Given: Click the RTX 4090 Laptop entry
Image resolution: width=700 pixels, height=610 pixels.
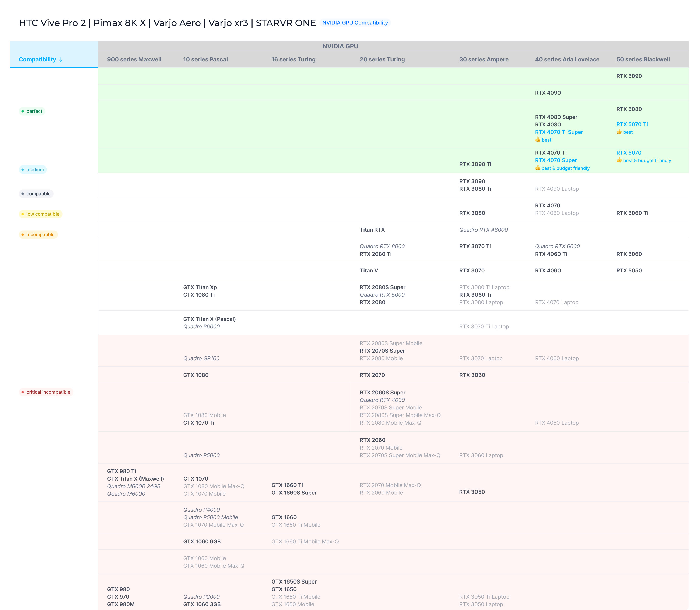Looking at the screenshot, I should pyautogui.click(x=557, y=189).
